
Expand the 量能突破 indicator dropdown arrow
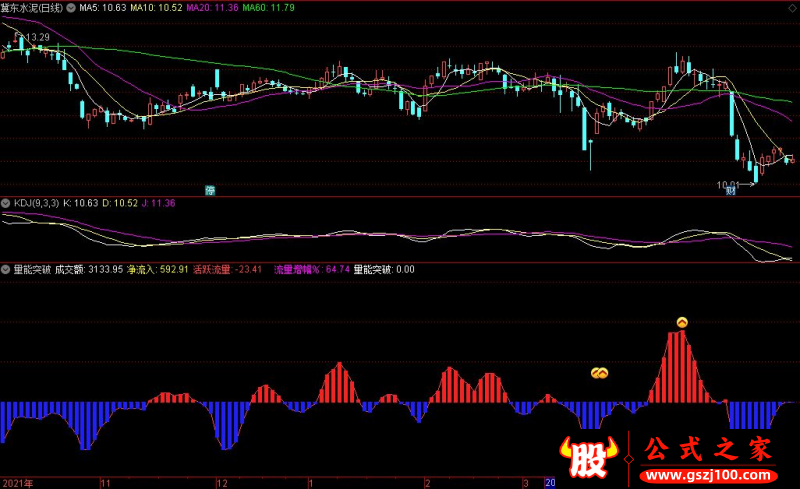[x=6, y=270]
